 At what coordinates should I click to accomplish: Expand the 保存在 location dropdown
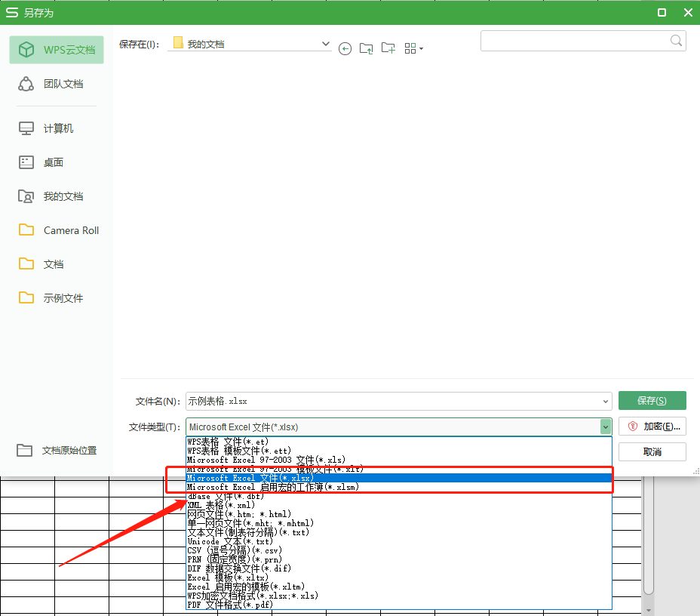[x=326, y=44]
